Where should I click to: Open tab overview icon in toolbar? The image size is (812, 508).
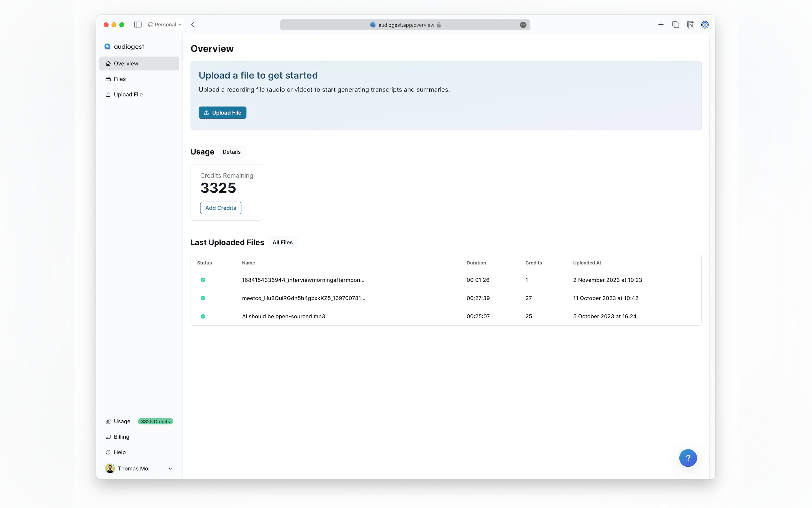tap(675, 25)
